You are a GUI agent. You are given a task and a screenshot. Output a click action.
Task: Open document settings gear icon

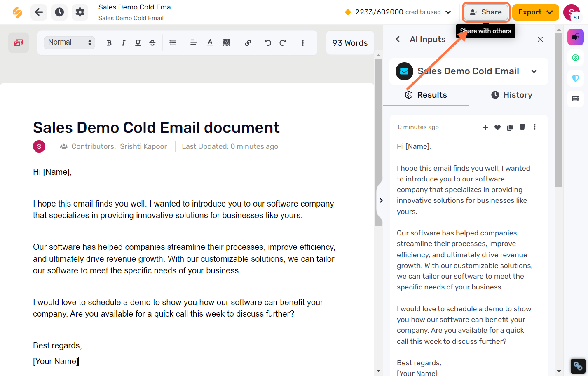[x=80, y=12]
